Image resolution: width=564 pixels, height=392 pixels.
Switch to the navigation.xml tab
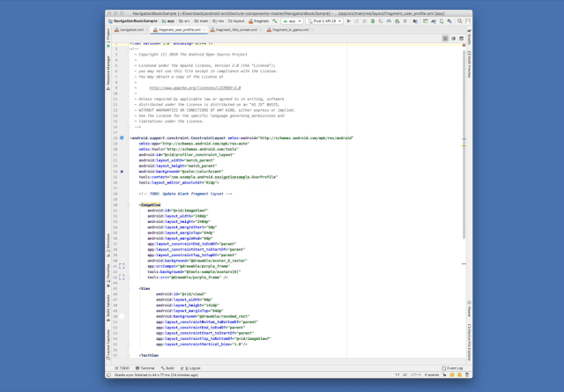(130, 29)
